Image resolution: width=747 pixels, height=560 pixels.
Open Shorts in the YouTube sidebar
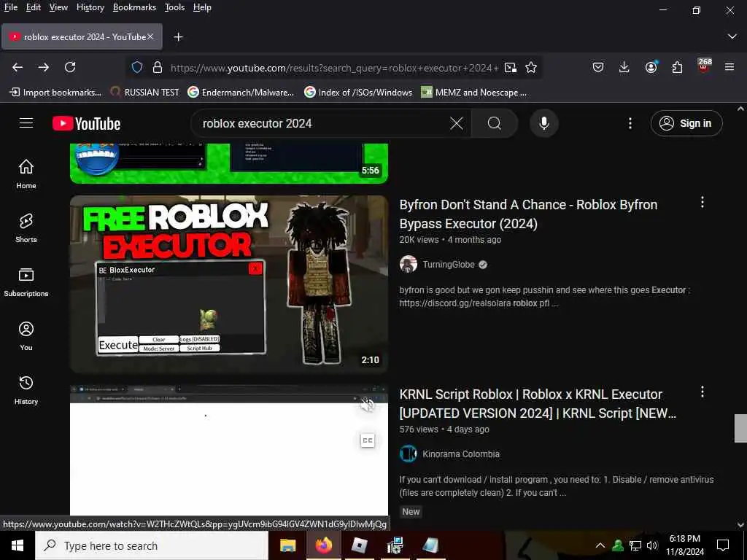pos(26,228)
